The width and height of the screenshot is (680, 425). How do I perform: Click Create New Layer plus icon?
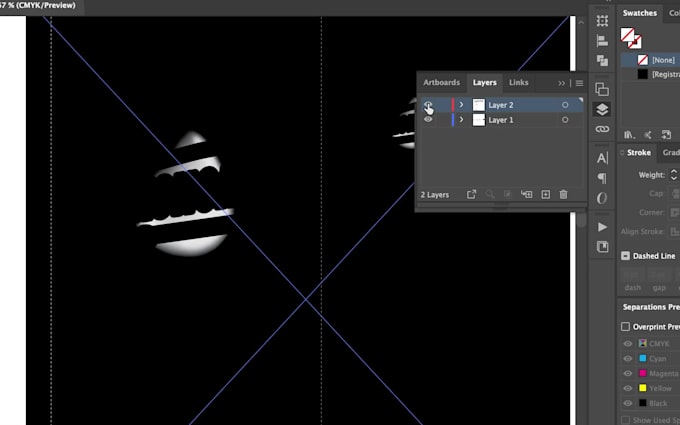546,194
